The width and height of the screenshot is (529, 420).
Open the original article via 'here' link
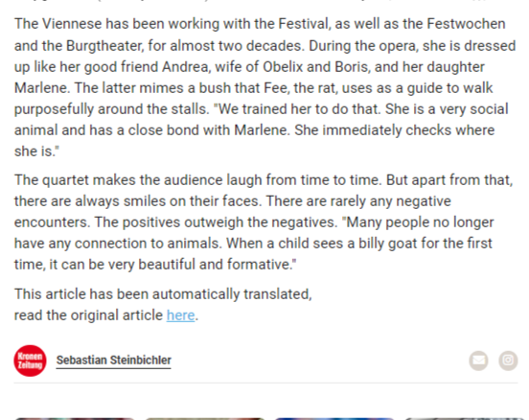tap(180, 315)
